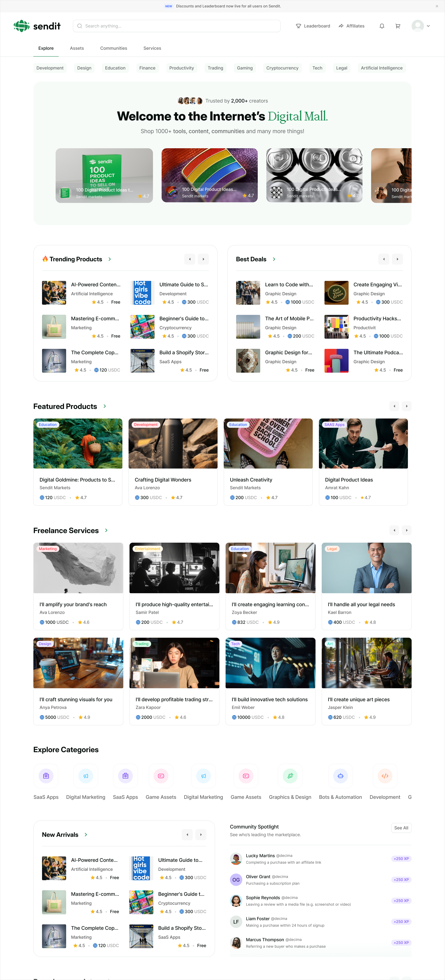This screenshot has width=445, height=980.
Task: Dismiss the announcement banner with the X
Action: click(x=437, y=6)
